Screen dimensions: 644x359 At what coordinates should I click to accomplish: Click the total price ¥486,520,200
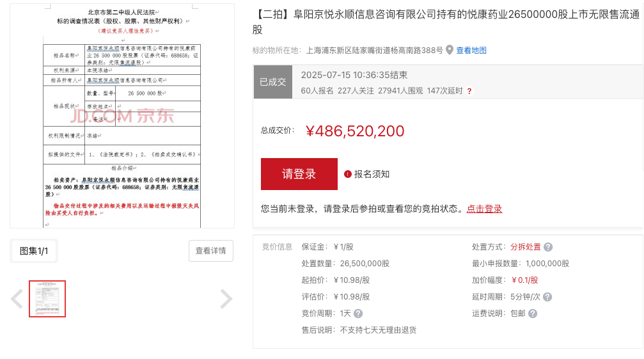click(356, 131)
